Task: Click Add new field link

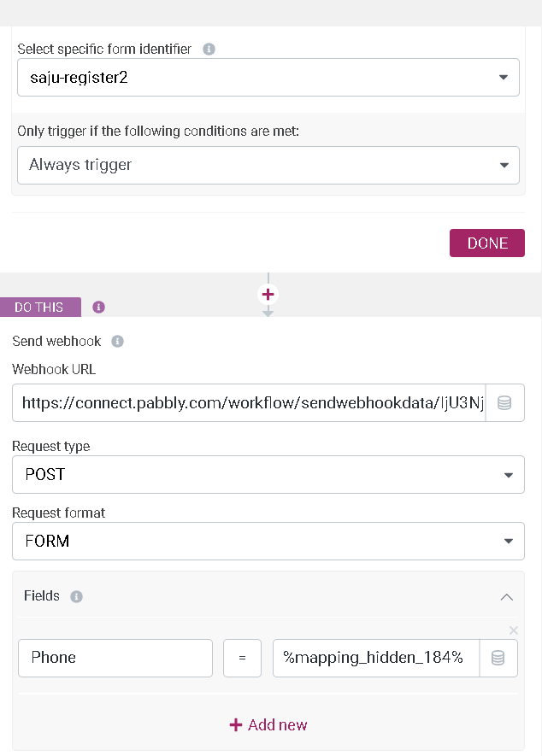Action: pos(268,724)
